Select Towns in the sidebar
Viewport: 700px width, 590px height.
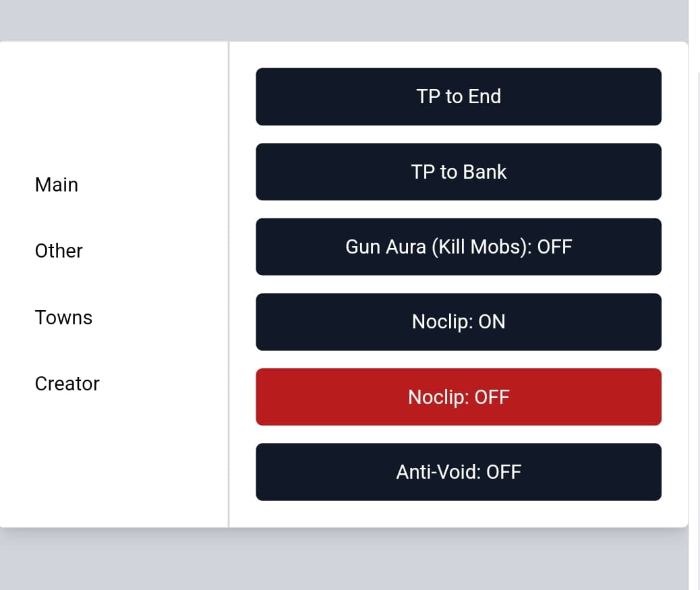pyautogui.click(x=63, y=318)
